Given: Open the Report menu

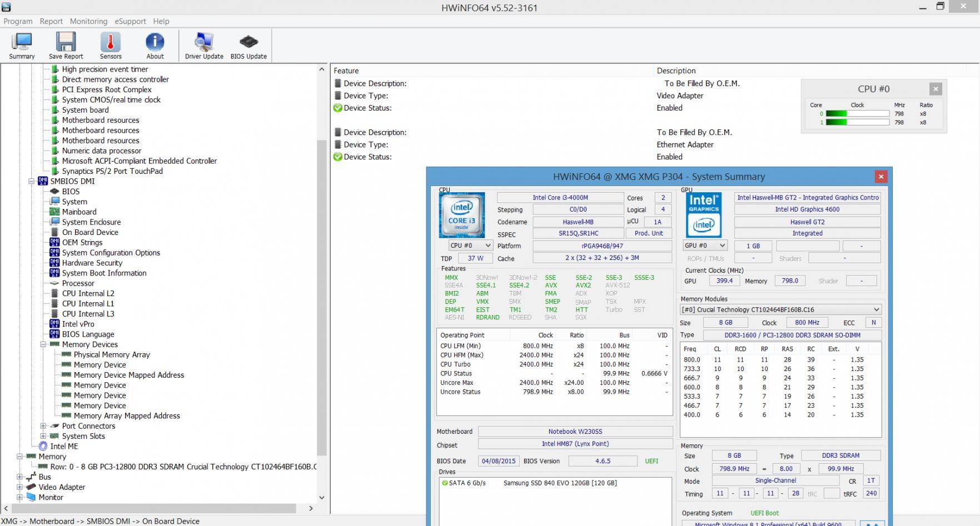Looking at the screenshot, I should [x=51, y=21].
